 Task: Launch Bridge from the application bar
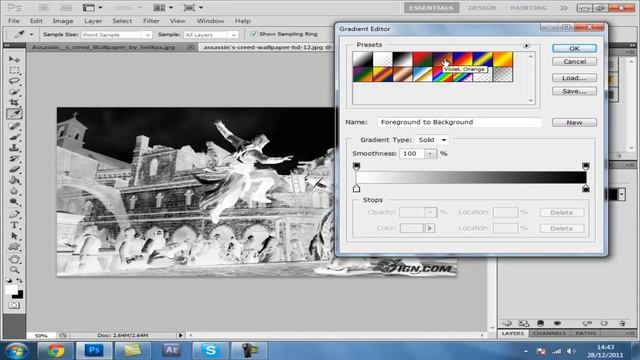point(43,8)
